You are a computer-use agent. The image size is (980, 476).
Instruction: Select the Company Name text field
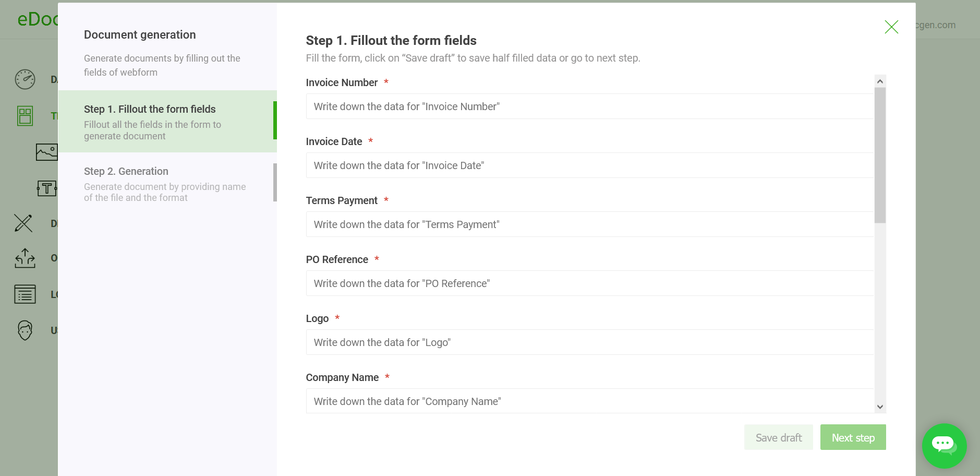[589, 401]
